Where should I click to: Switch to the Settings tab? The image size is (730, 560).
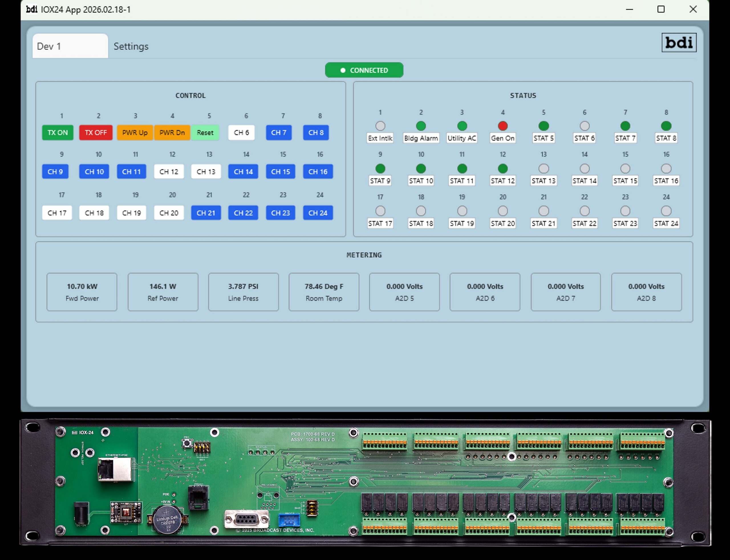point(131,46)
